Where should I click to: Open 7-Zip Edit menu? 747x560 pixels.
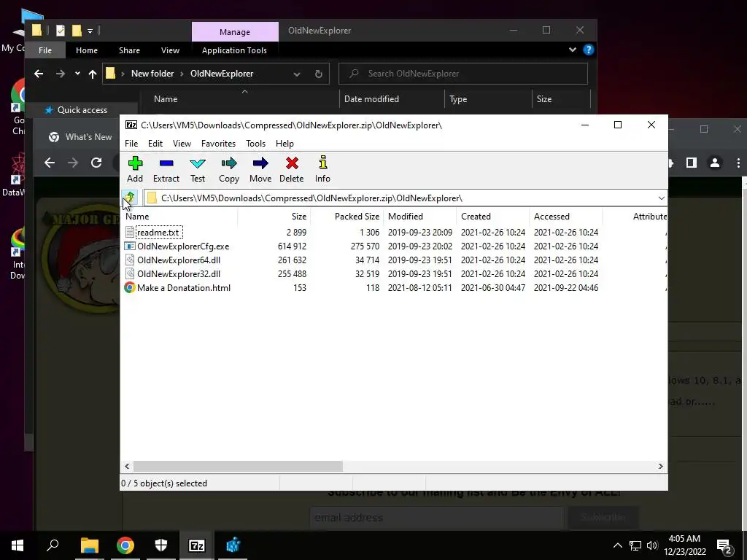[155, 144]
